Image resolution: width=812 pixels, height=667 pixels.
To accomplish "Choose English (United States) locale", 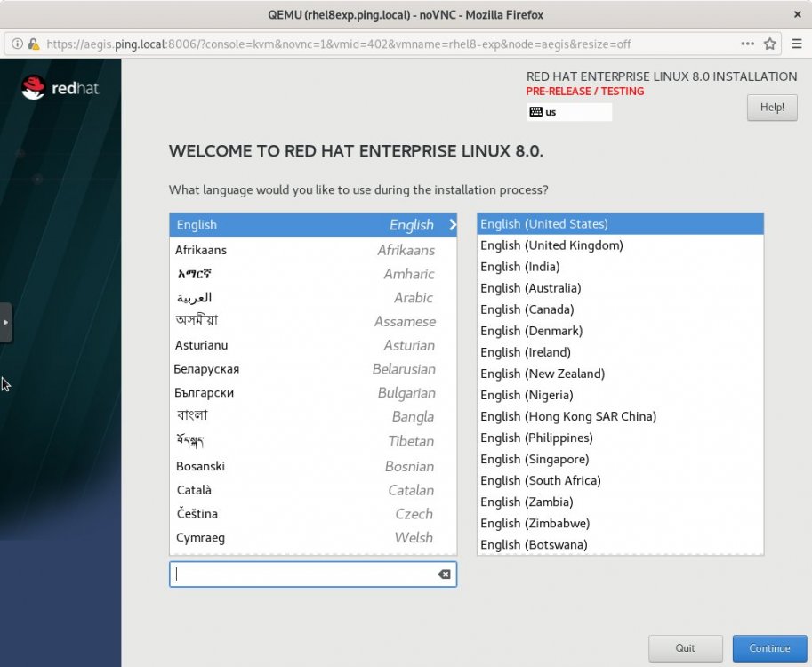I will [x=620, y=224].
